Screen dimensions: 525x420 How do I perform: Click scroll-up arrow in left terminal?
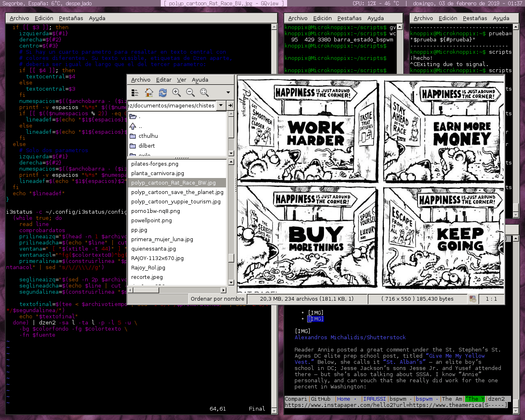pyautogui.click(x=274, y=27)
